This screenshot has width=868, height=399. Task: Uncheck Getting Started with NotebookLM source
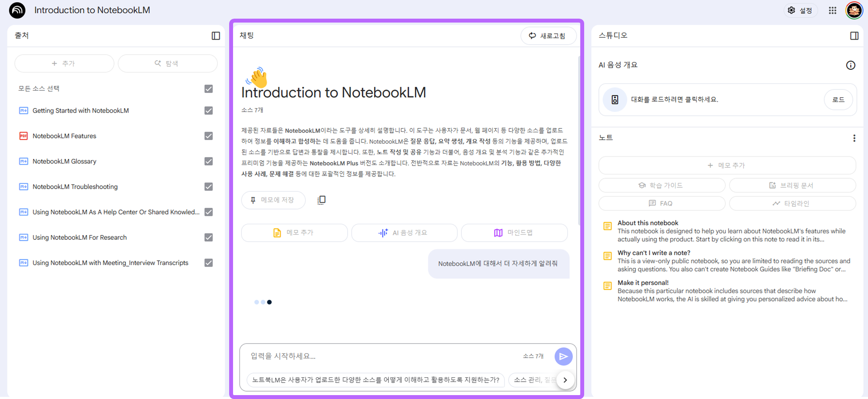click(x=209, y=111)
